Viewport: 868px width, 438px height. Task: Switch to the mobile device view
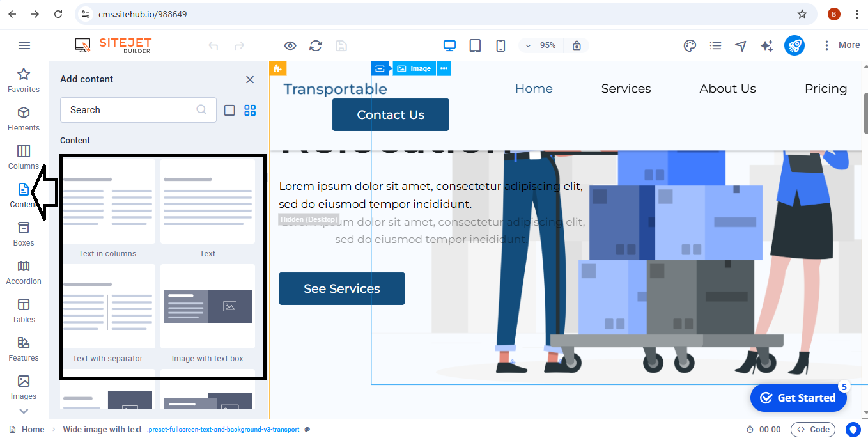[500, 45]
